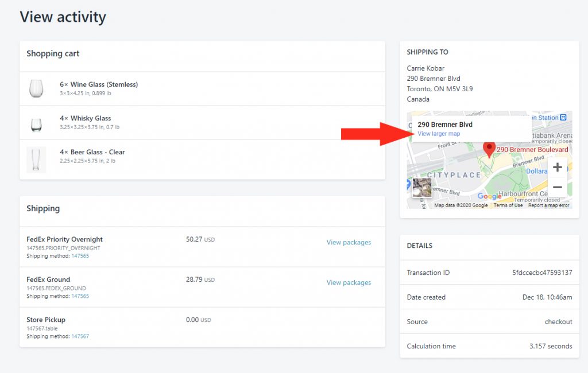588x373 pixels.
Task: Click the checkout source value
Action: click(x=558, y=322)
